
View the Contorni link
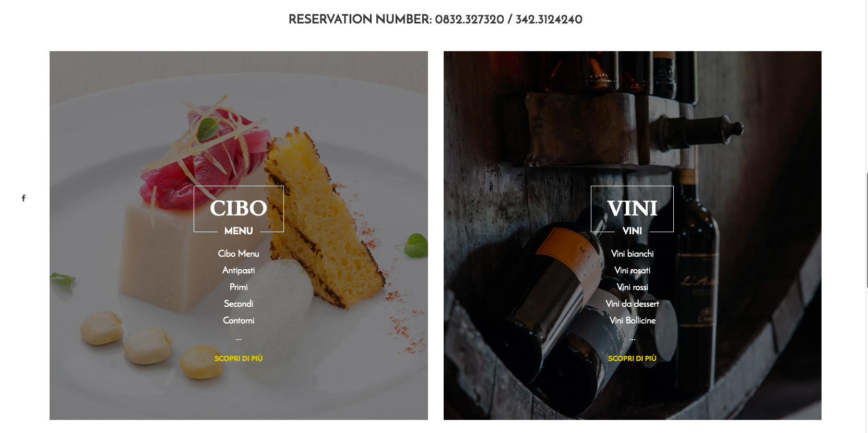pos(239,320)
